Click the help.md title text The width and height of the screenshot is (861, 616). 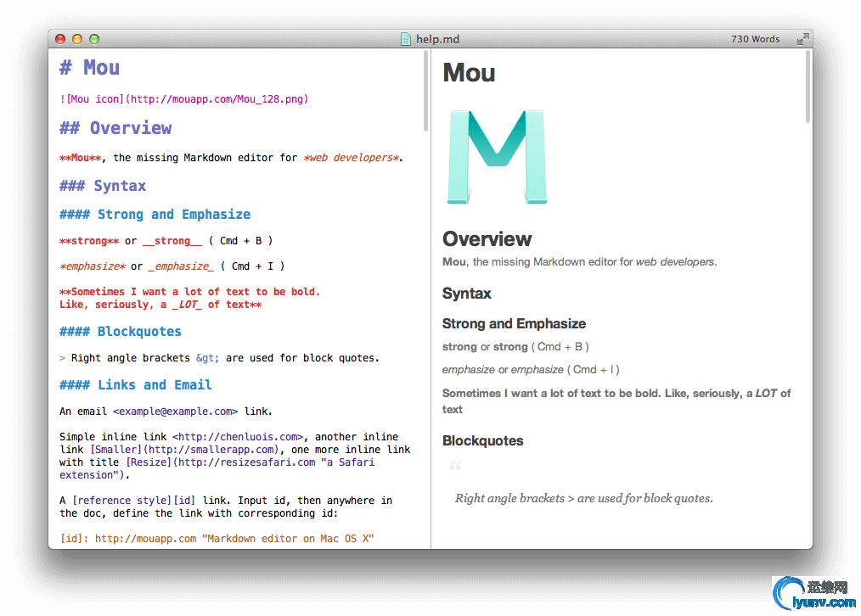click(437, 39)
